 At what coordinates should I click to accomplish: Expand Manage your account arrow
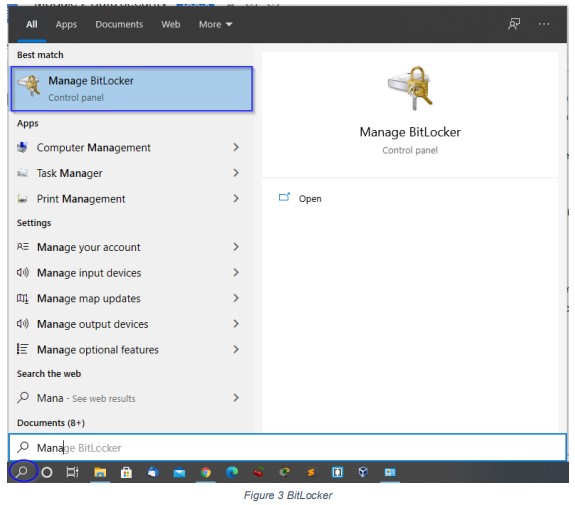point(236,247)
